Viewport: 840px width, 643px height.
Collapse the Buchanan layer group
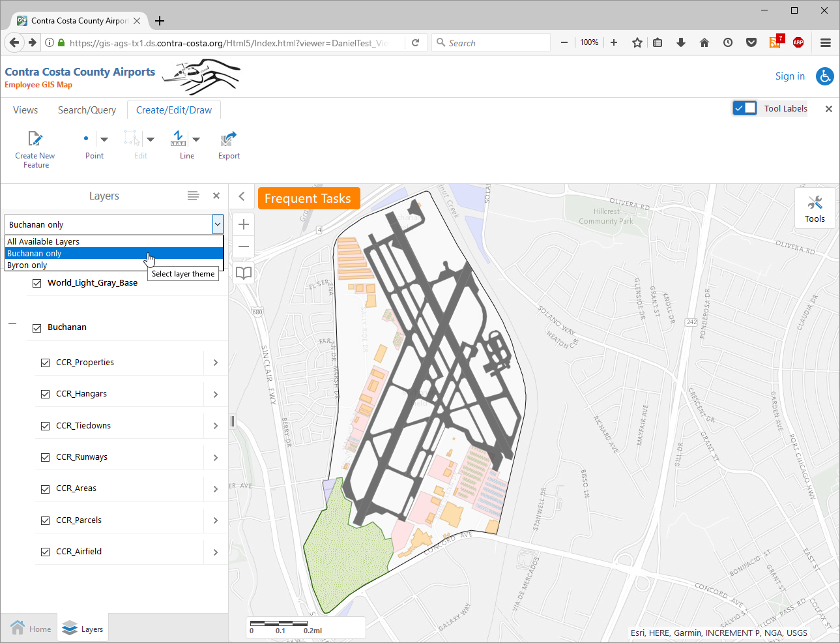pyautogui.click(x=12, y=323)
